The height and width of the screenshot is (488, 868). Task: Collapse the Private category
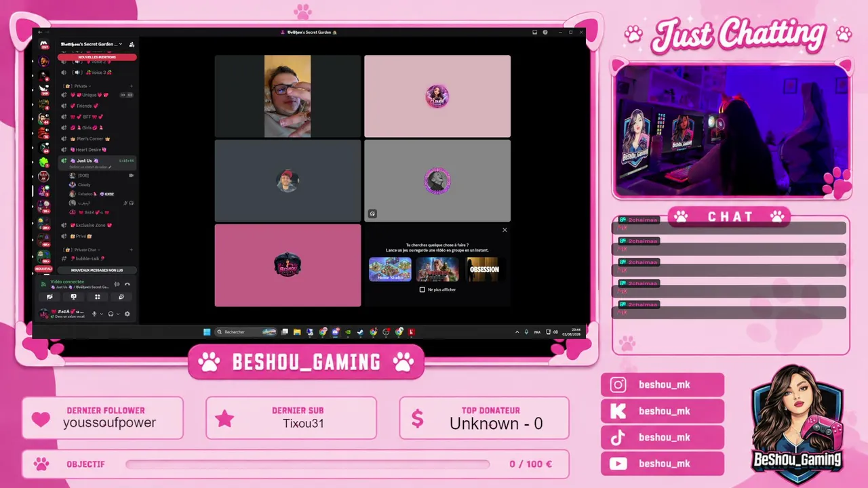click(78, 86)
